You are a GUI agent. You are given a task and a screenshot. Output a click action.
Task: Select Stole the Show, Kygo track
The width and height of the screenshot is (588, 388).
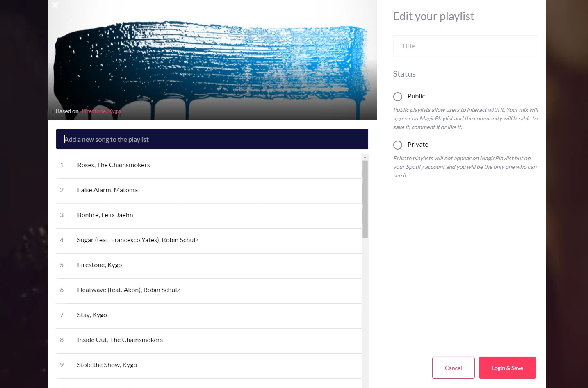[x=209, y=365]
